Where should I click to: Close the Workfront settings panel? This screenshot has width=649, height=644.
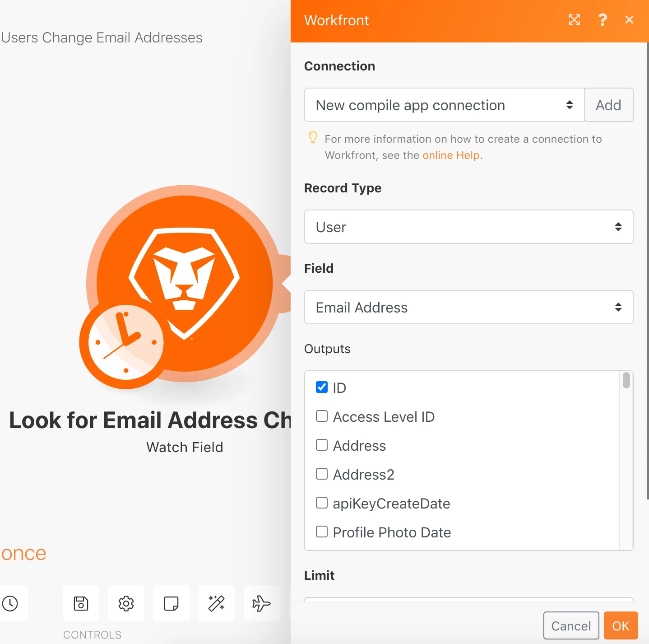pyautogui.click(x=630, y=20)
